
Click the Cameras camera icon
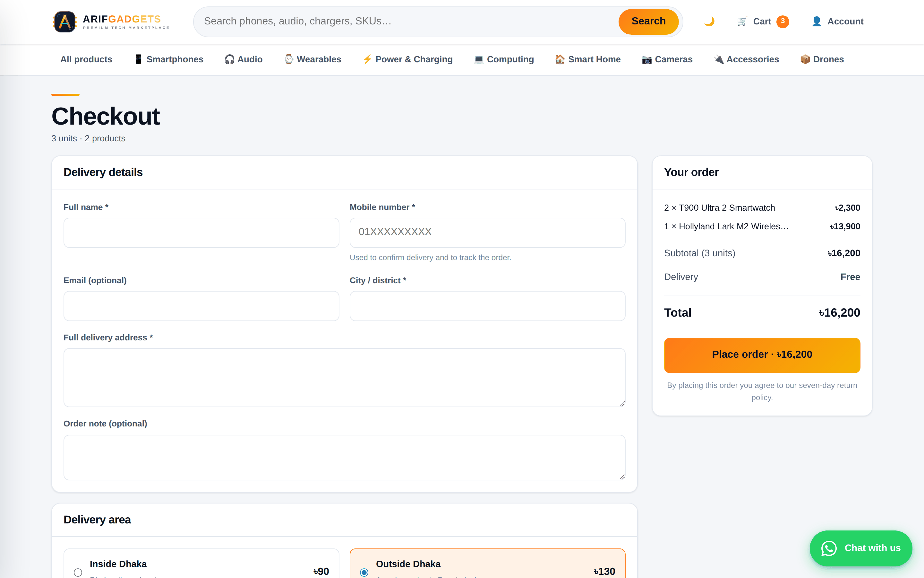point(647,59)
